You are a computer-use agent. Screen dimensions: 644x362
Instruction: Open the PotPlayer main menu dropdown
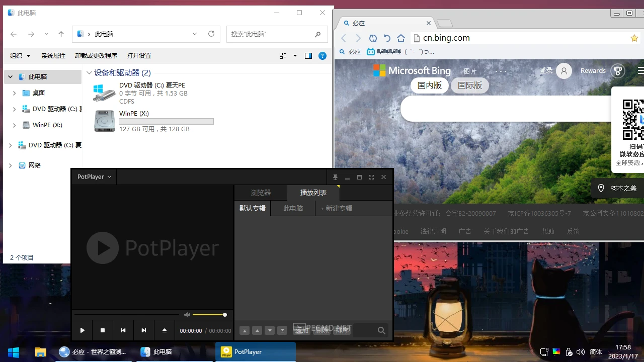tap(94, 177)
